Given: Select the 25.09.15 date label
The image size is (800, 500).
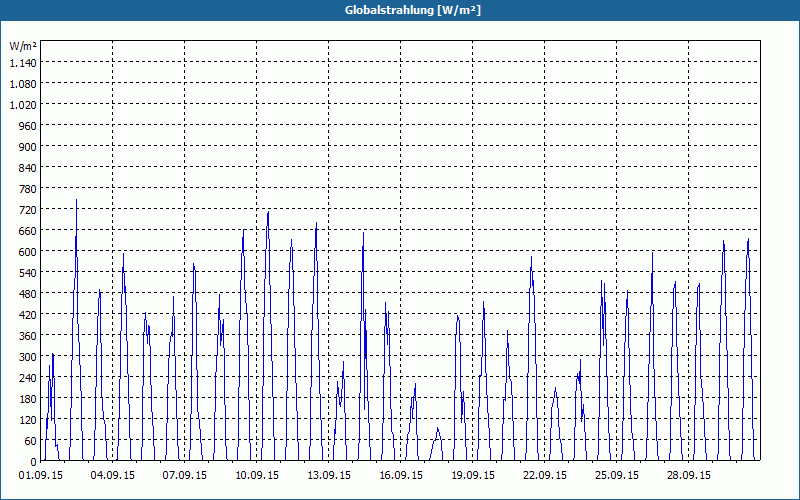Looking at the screenshot, I should tap(616, 476).
